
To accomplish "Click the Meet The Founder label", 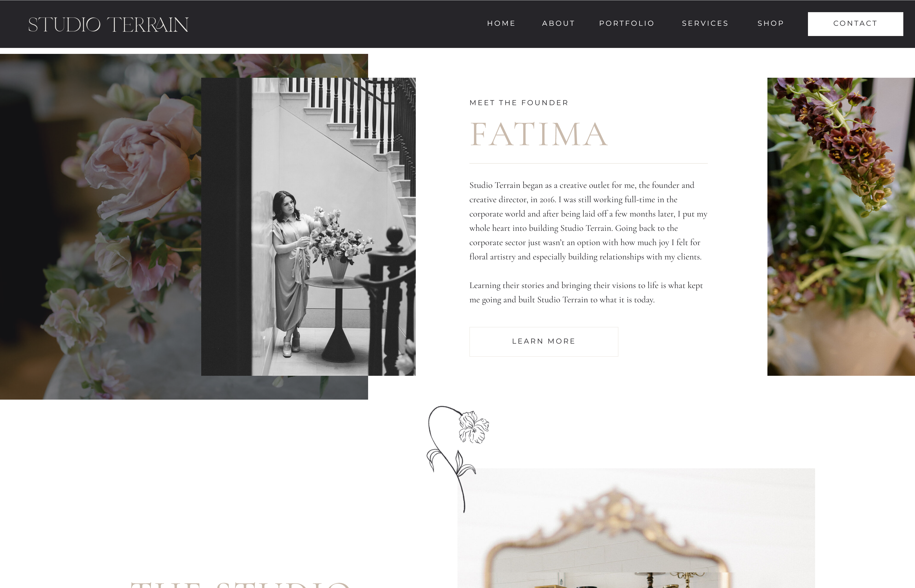I will [x=519, y=103].
